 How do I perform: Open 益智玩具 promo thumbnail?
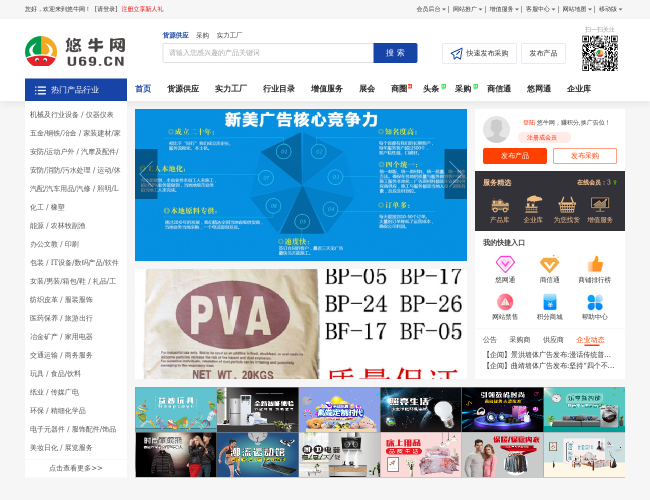pos(176,410)
